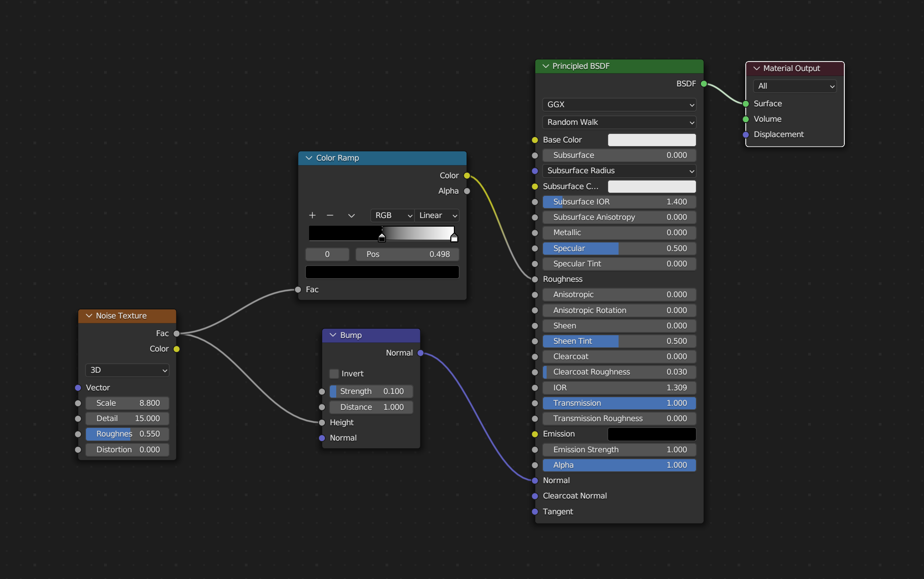Viewport: 924px width, 579px height.
Task: Collapse the Material Output node
Action: click(x=757, y=68)
